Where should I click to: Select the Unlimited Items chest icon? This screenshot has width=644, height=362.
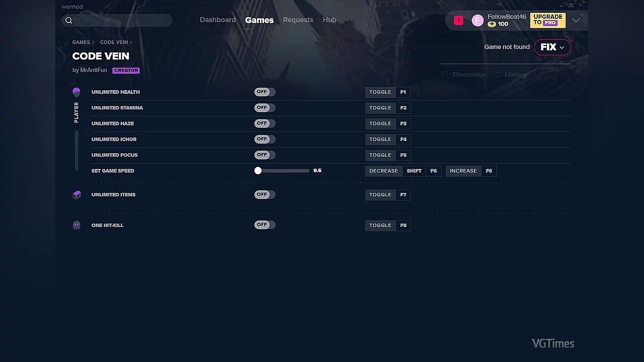click(77, 195)
